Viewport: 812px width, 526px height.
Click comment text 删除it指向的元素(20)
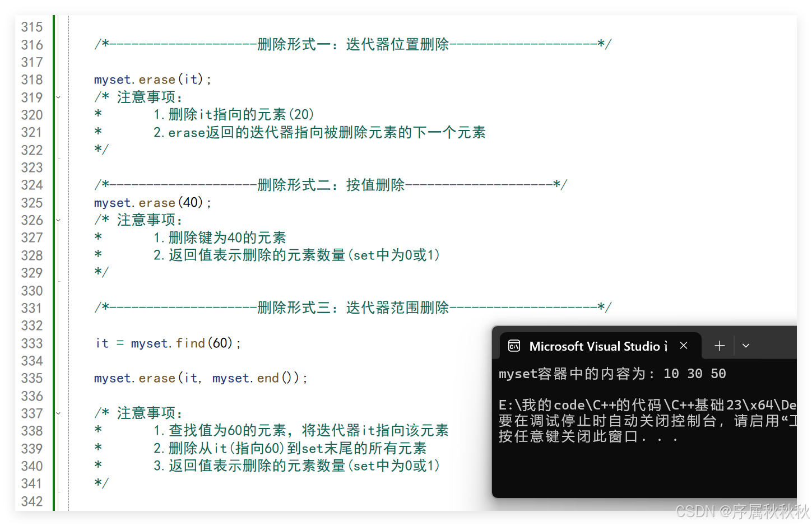[x=241, y=114]
